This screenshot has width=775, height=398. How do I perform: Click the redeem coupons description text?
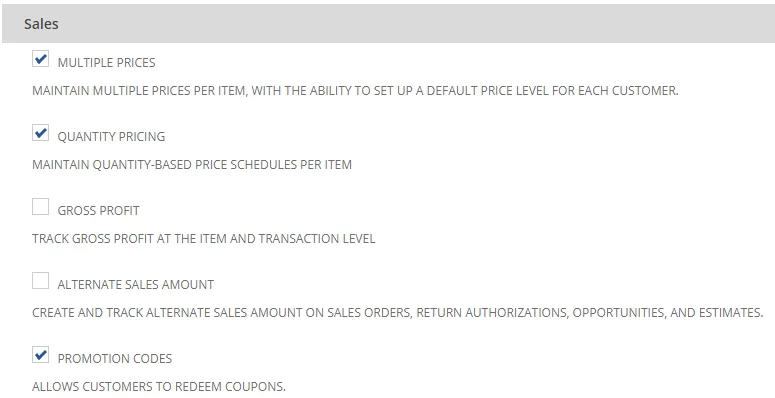point(159,387)
